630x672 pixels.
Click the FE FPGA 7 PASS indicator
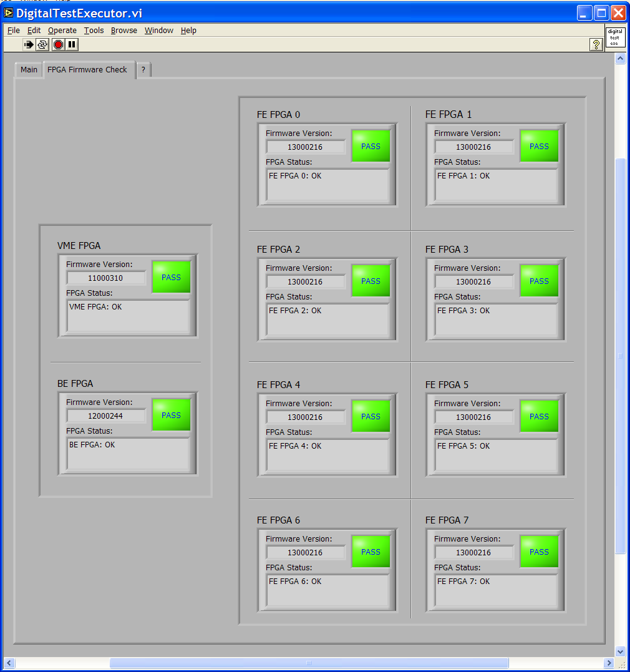(539, 552)
